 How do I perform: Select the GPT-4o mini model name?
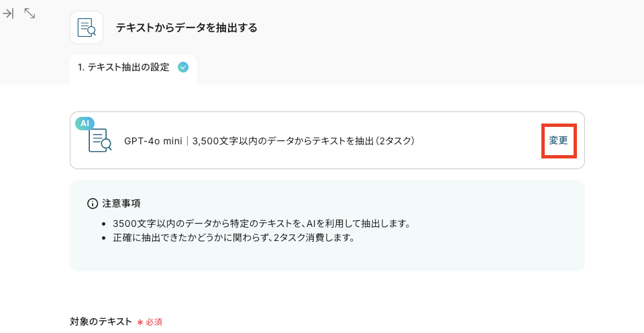coord(153,141)
